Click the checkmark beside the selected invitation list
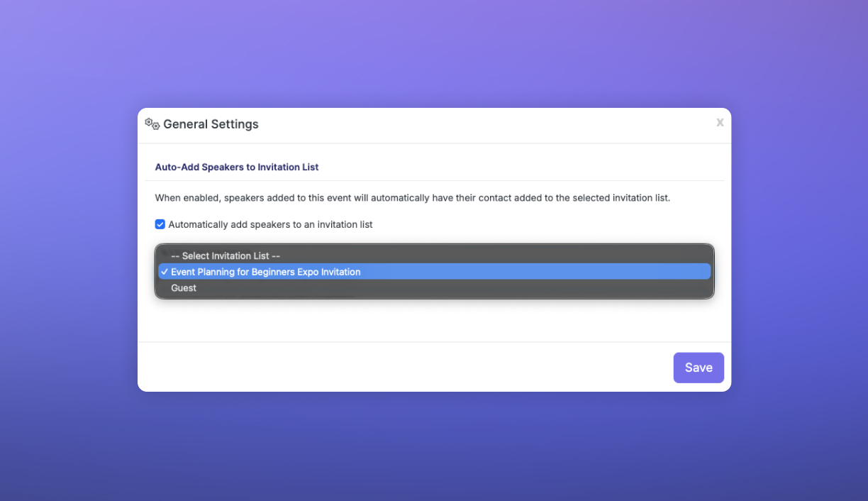The image size is (868, 501). point(165,272)
